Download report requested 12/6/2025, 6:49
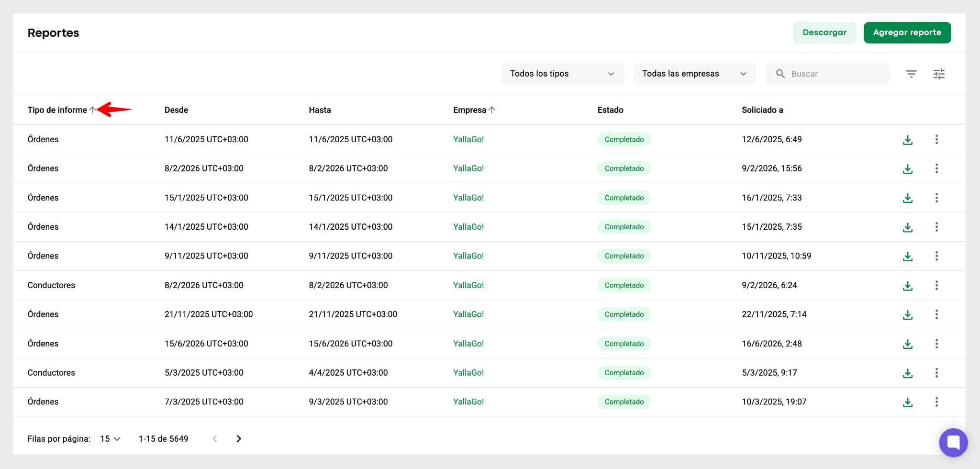 coord(907,140)
